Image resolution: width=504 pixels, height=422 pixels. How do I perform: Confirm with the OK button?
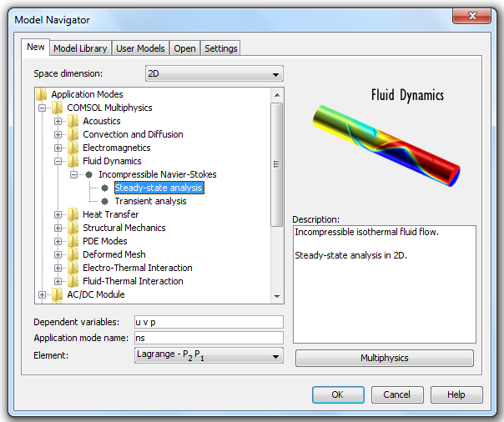click(338, 394)
